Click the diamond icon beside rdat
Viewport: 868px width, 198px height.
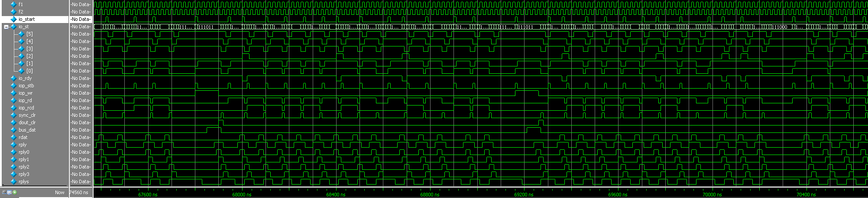point(13,137)
